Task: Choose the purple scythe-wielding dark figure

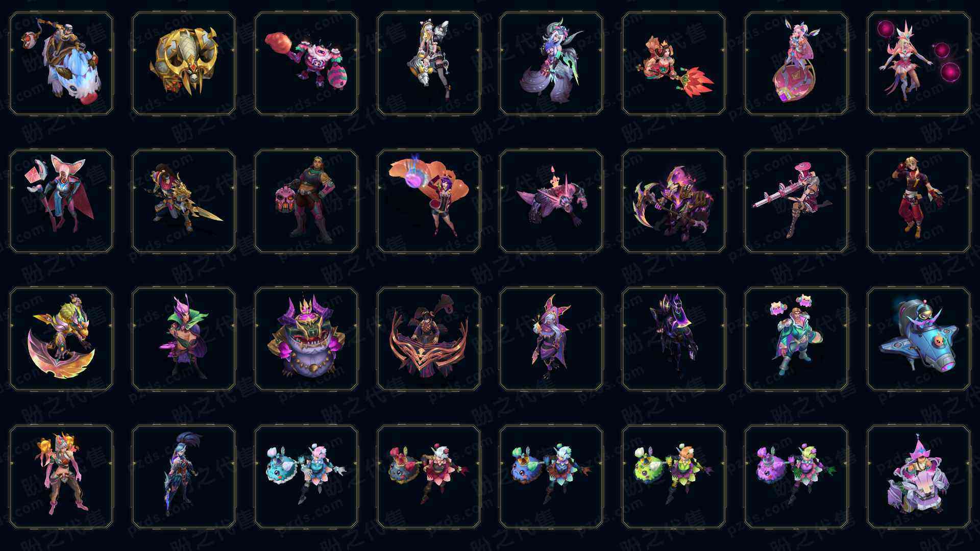Action: pos(674,201)
